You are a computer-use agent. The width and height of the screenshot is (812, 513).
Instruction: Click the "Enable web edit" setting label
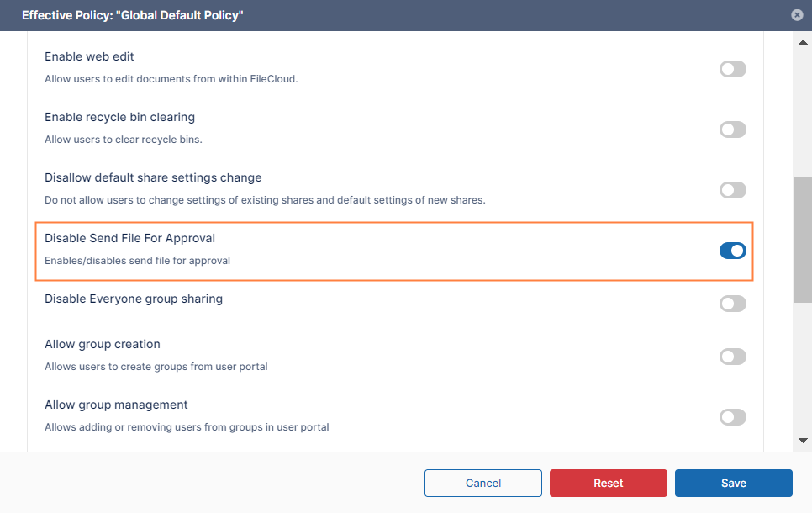click(89, 57)
